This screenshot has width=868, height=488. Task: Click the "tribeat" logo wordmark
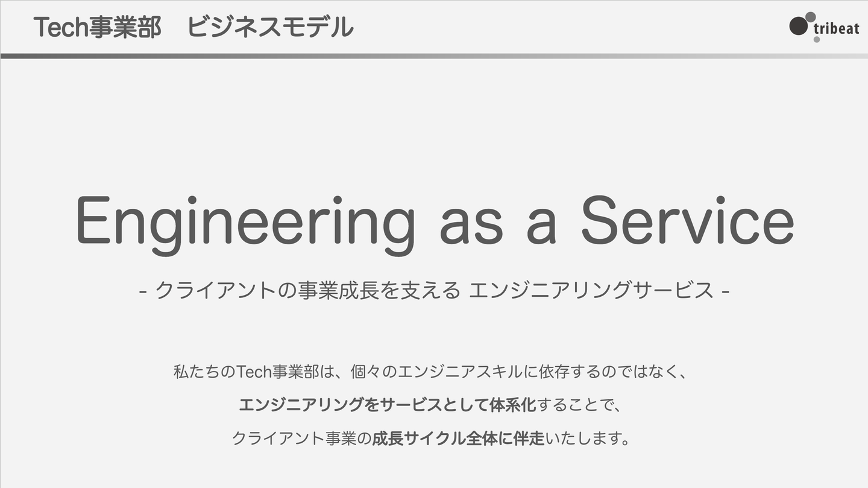[837, 28]
